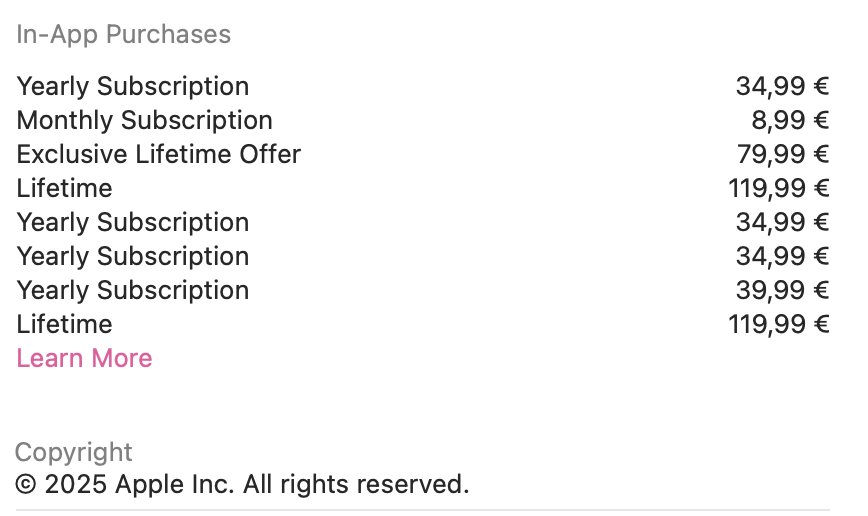
Task: Click the © symbol in the copyright line
Action: 25,485
